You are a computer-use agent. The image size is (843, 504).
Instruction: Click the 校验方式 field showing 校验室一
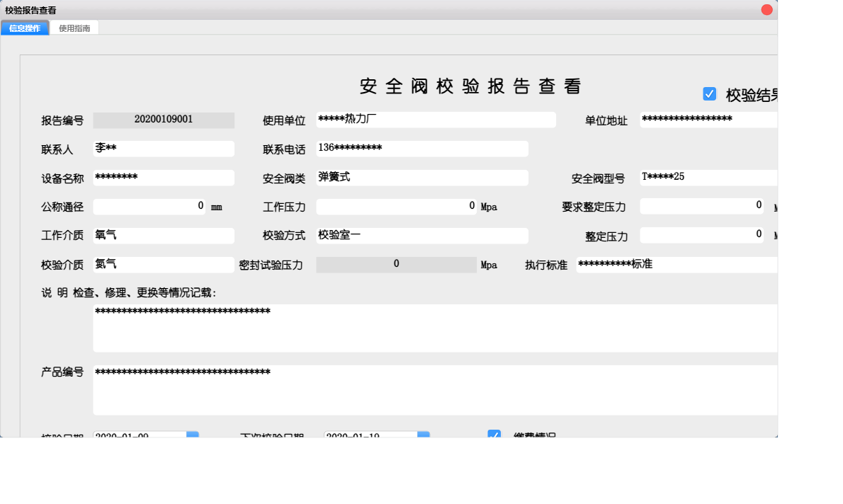[x=422, y=235]
